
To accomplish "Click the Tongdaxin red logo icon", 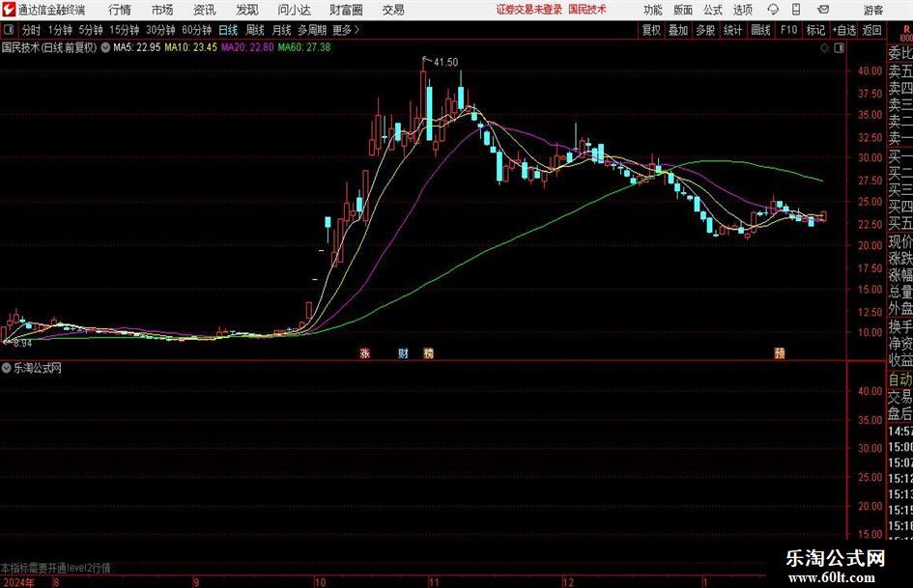I will [9, 10].
